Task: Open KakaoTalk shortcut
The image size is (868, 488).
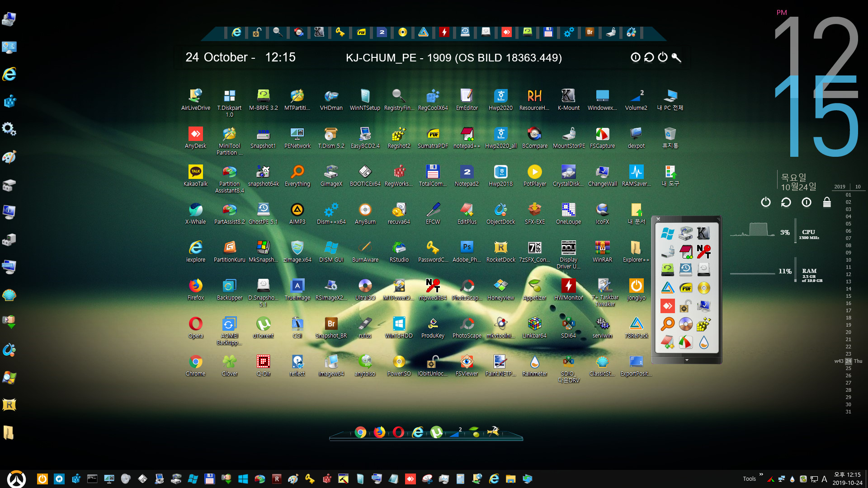Action: coord(195,175)
